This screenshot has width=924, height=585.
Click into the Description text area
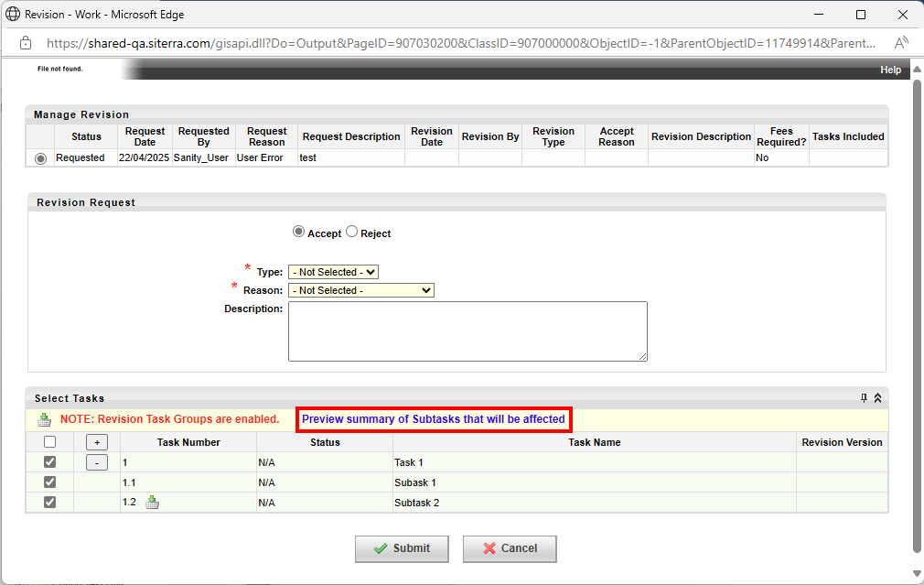point(467,331)
